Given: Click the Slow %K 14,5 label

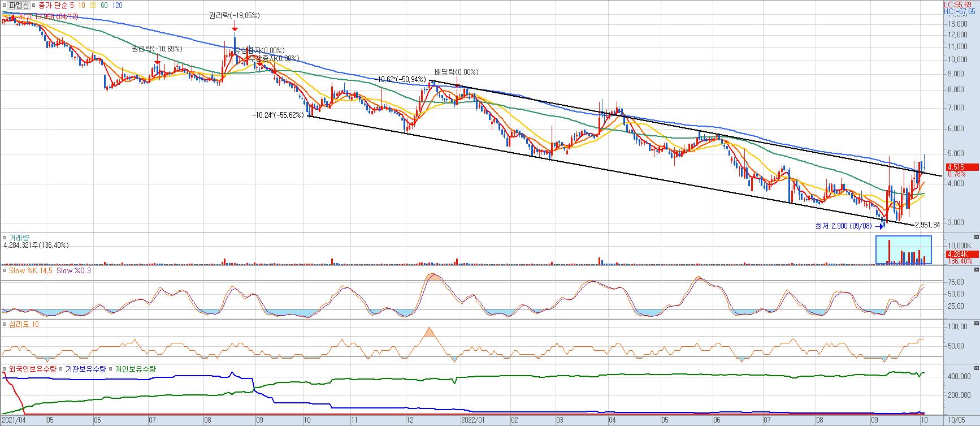Looking at the screenshot, I should tap(31, 271).
